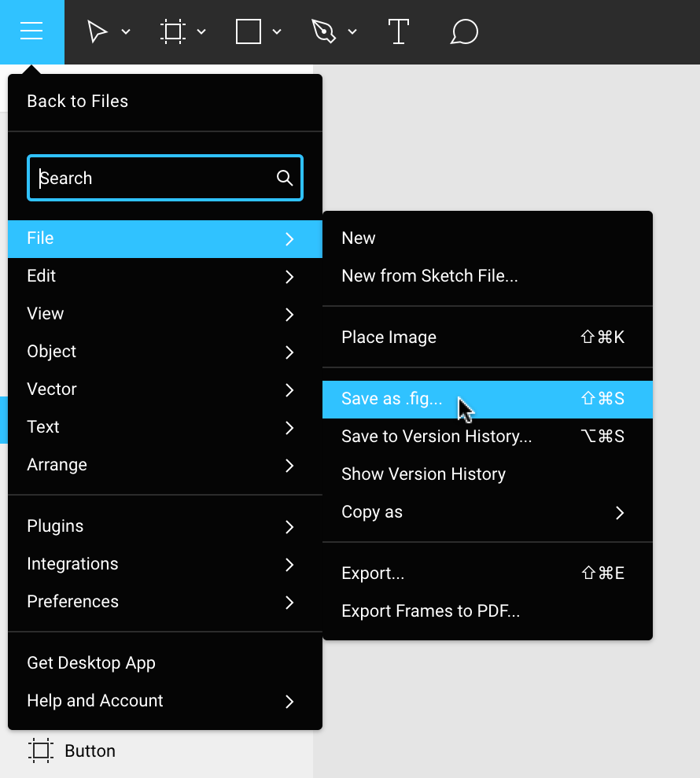Image resolution: width=700 pixels, height=778 pixels.
Task: Expand the Vector submenu
Action: (x=165, y=389)
